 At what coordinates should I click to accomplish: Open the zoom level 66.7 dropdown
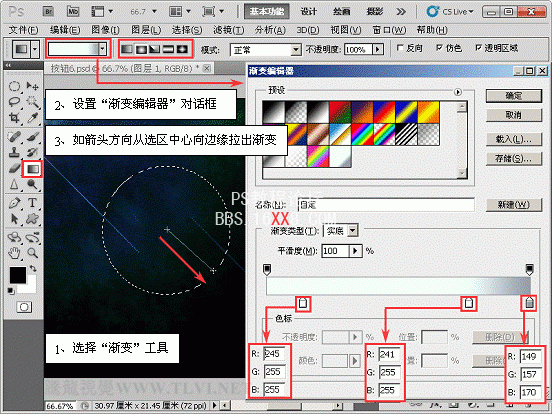tap(154, 12)
